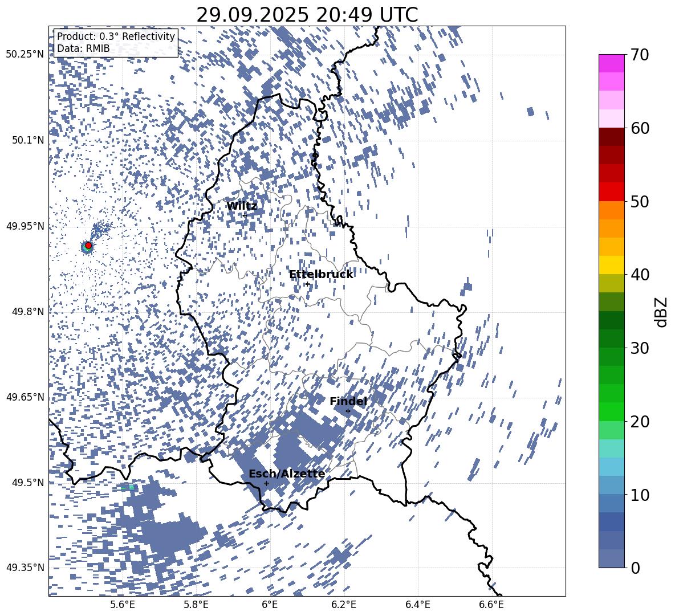Click the 49.8°N latitude tick label
The width and height of the screenshot is (675, 616).
28,312
